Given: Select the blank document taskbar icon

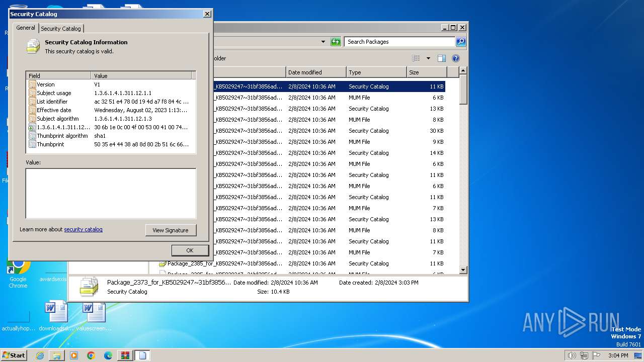Looking at the screenshot, I should tap(142, 355).
